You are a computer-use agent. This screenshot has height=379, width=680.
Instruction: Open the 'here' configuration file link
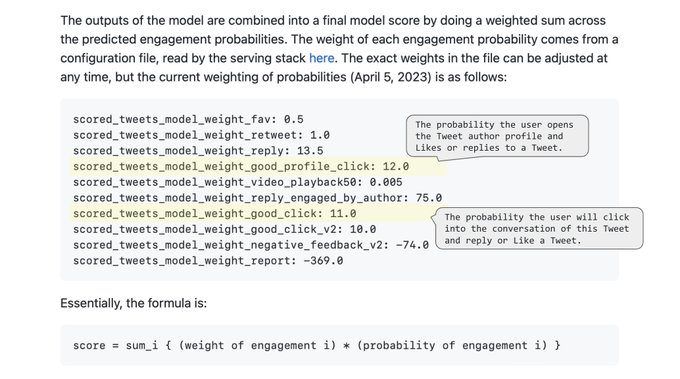321,58
